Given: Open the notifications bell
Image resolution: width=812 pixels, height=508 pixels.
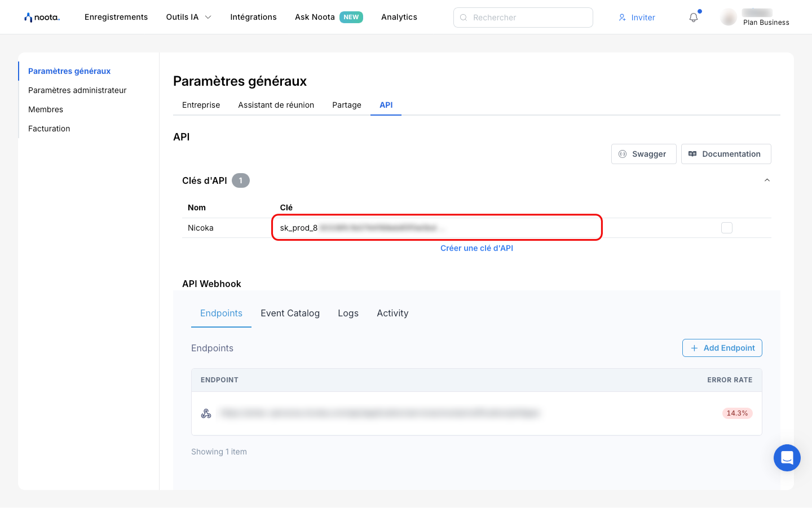Looking at the screenshot, I should click(x=694, y=17).
